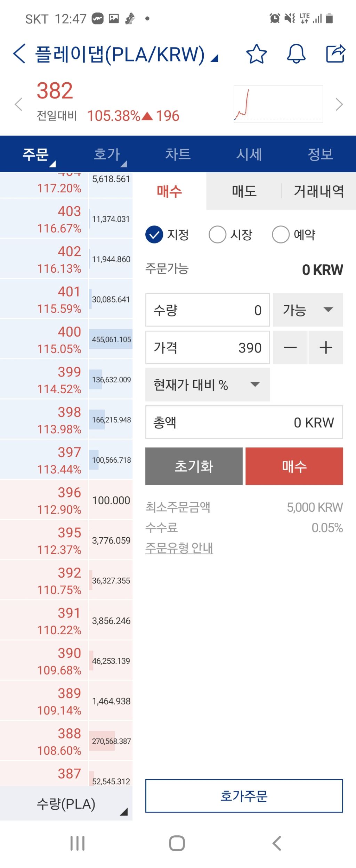This screenshot has width=356, height=868.
Task: Open the 수량(PLA) unit selector
Action: tap(66, 804)
